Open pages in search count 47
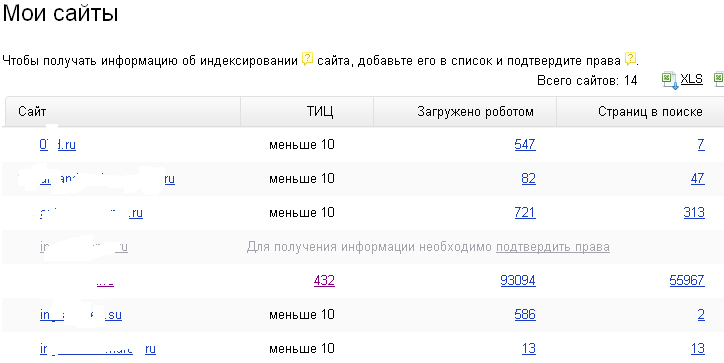This screenshot has height=363, width=724. pos(698,179)
